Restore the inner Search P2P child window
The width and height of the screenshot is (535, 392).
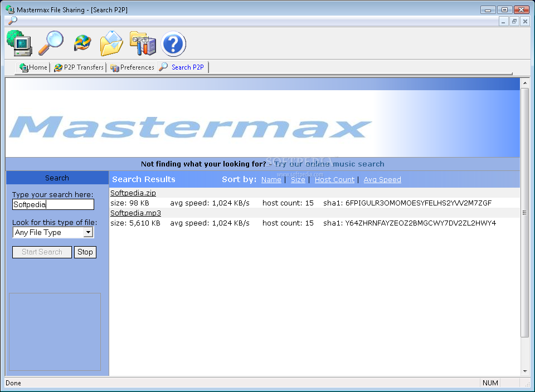click(514, 22)
